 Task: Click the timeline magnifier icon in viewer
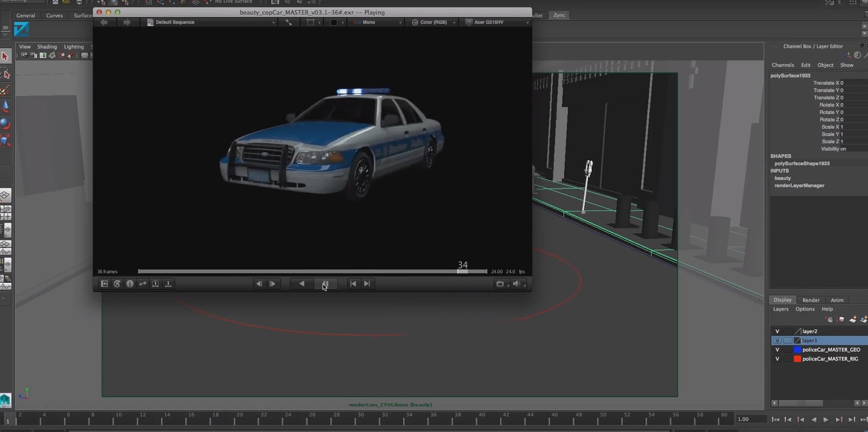pos(155,284)
